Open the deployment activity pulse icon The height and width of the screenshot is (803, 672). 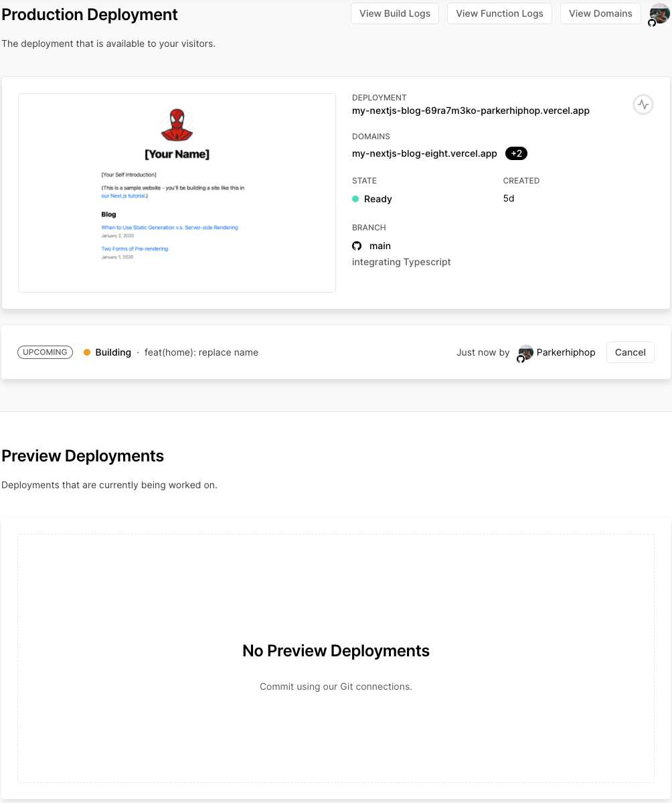(643, 104)
